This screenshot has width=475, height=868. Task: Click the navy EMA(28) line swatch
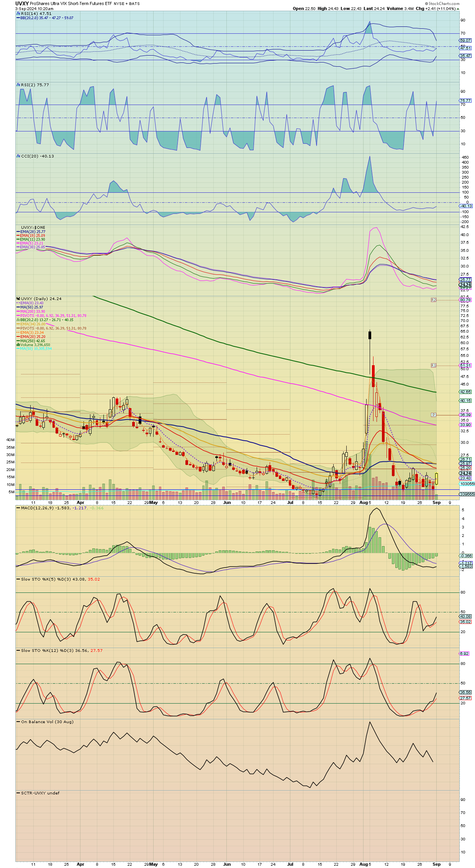tap(18, 232)
